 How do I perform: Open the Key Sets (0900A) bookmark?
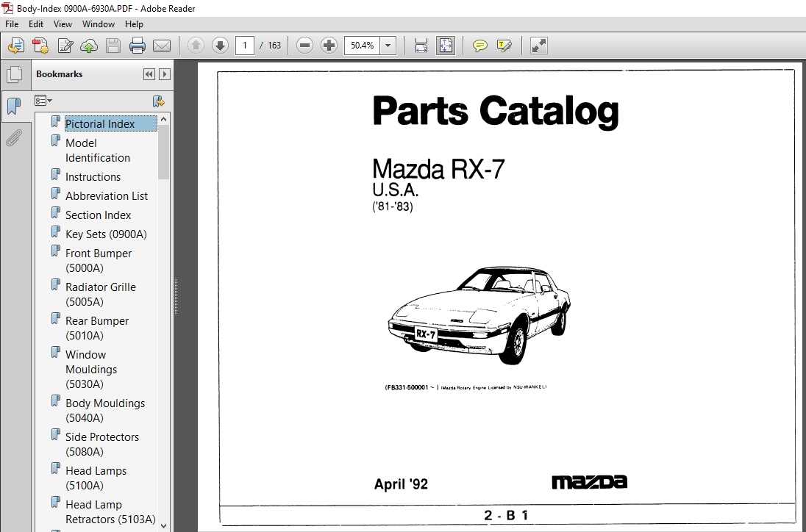106,234
